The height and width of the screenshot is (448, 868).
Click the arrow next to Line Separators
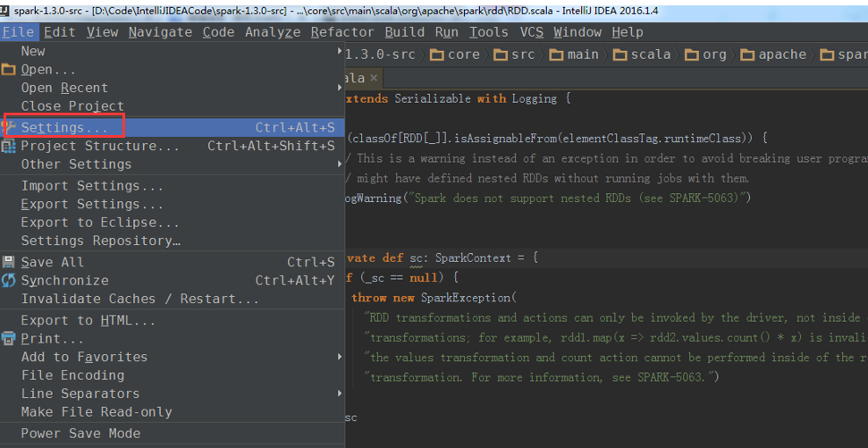click(x=339, y=393)
